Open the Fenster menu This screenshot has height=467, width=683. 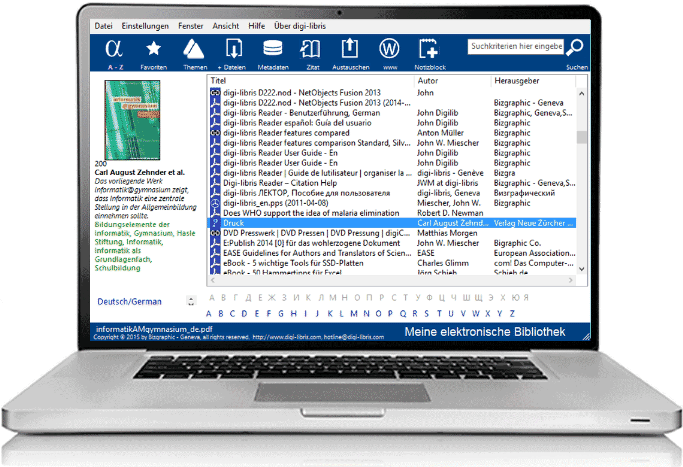coord(190,26)
